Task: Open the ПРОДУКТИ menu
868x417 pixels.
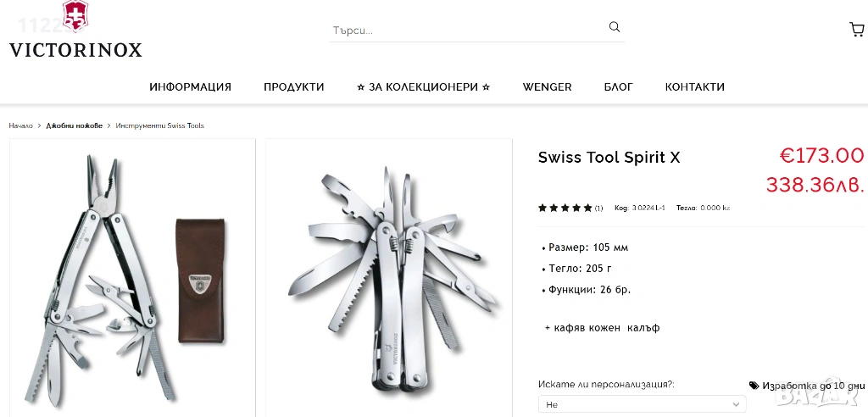Action: click(294, 87)
